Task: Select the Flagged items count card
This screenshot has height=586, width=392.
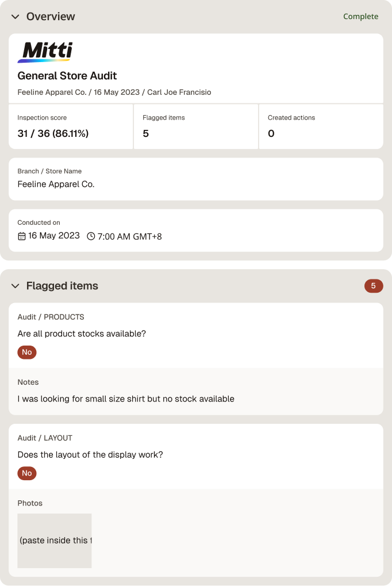Action: tap(196, 127)
